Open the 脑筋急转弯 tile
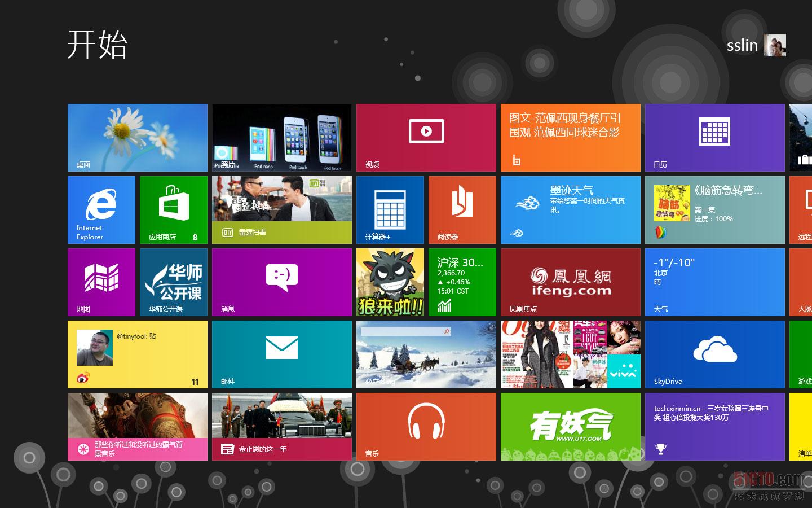The image size is (812, 508). (715, 210)
